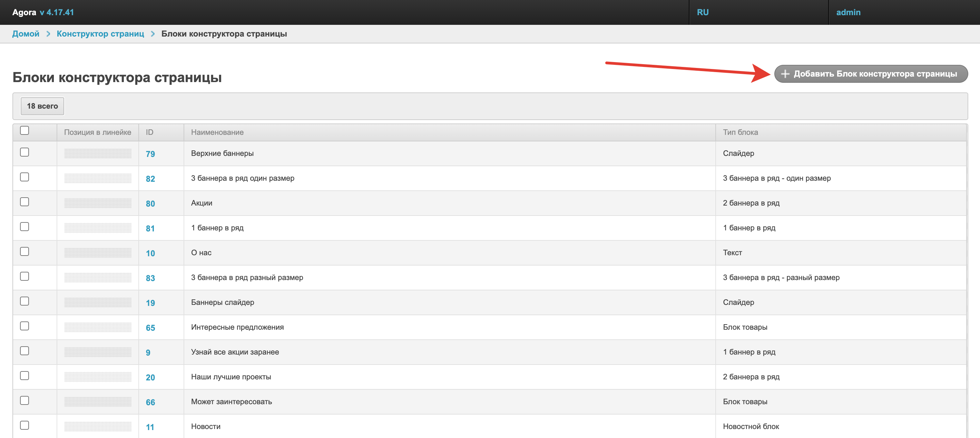The width and height of the screenshot is (980, 438).
Task: Open the admin user menu
Action: tap(848, 12)
